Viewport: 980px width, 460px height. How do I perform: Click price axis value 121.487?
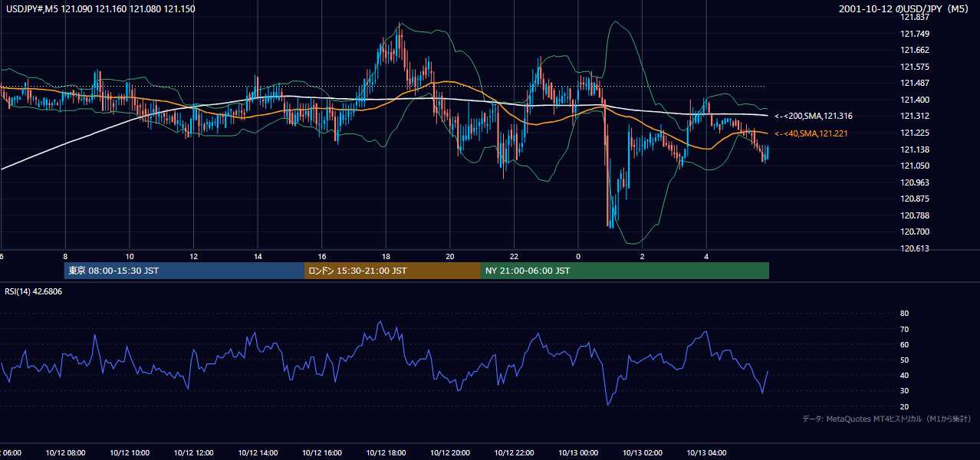coord(915,83)
